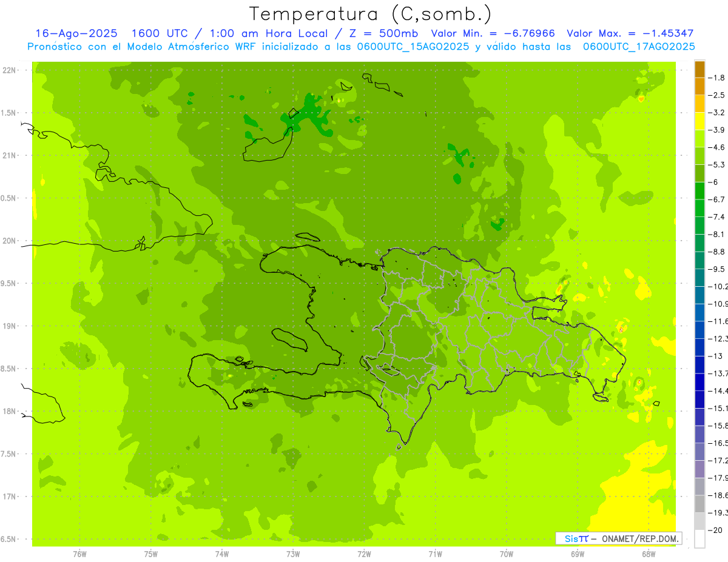Click the map title 'Temperatura (C,somb.)'
The height and width of the screenshot is (562, 728).
371,14
